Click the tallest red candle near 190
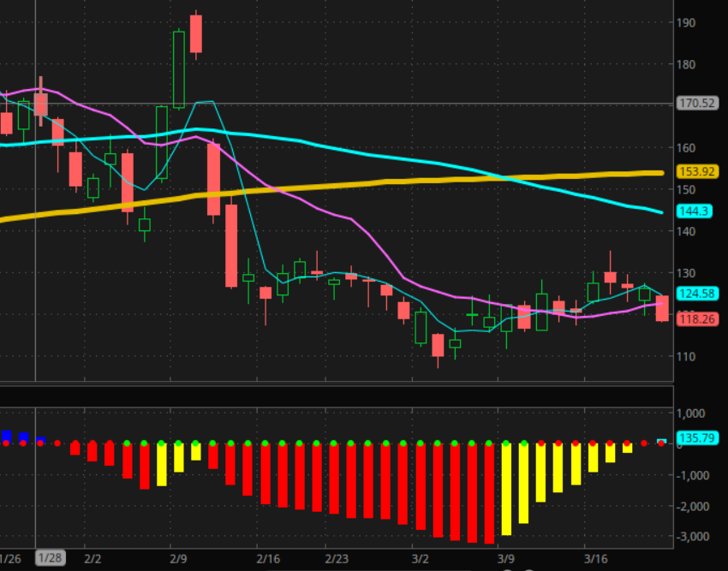 (196, 34)
